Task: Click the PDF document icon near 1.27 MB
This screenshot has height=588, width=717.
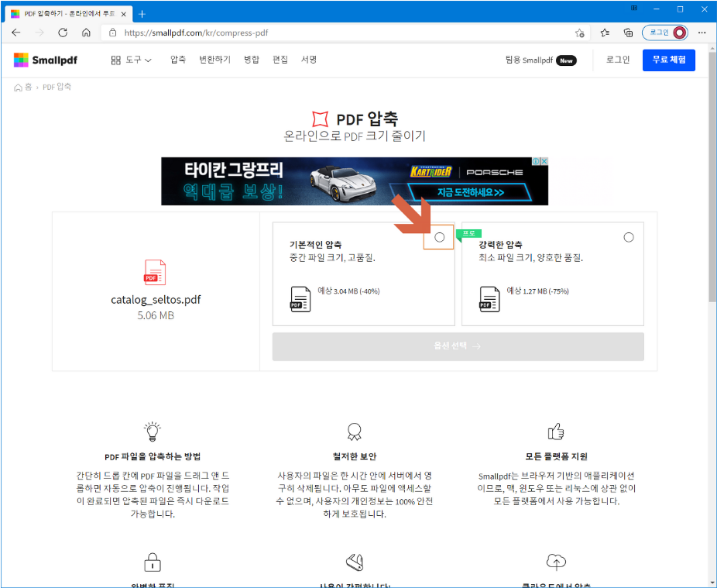Action: [489, 299]
